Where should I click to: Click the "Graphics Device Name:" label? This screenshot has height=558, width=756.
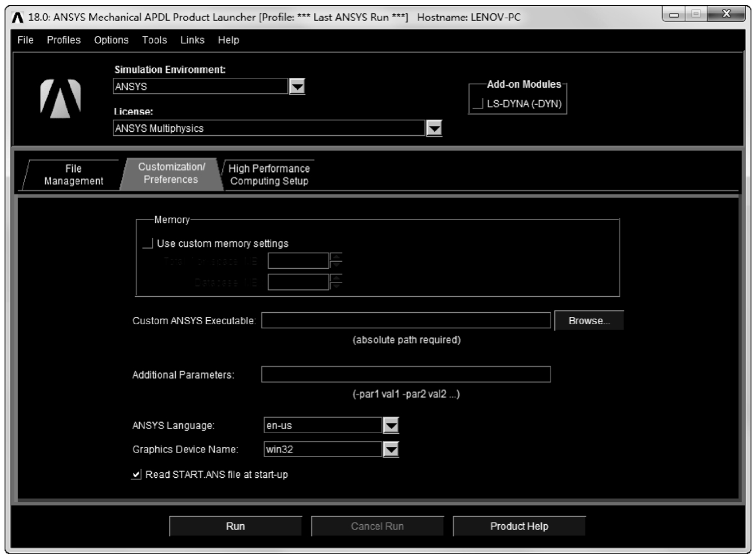(x=185, y=450)
